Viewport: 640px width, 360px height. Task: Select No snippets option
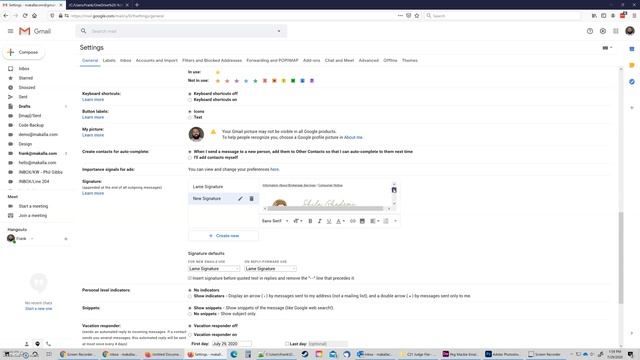click(190, 314)
